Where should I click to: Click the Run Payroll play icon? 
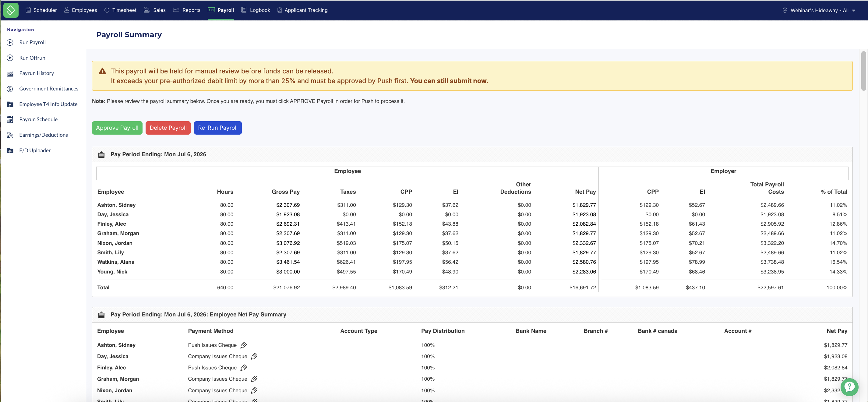coord(10,42)
